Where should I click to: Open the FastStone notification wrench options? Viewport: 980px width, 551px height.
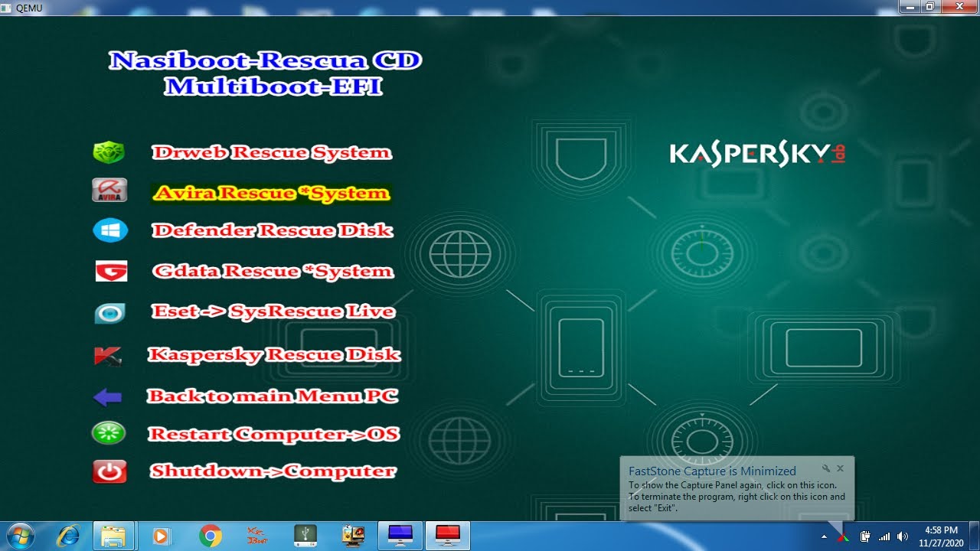click(826, 468)
